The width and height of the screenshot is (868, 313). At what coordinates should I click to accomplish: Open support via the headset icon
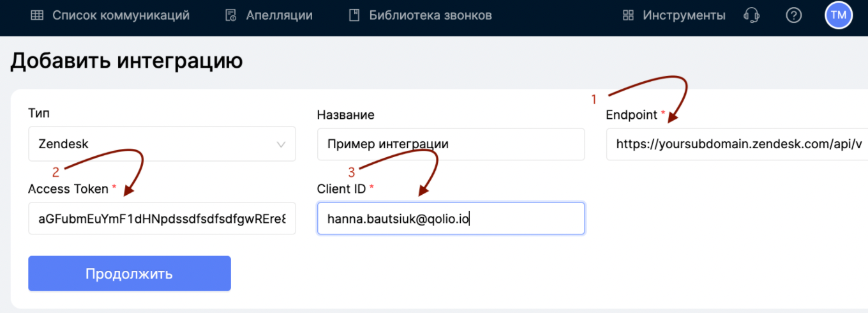pyautogui.click(x=752, y=15)
